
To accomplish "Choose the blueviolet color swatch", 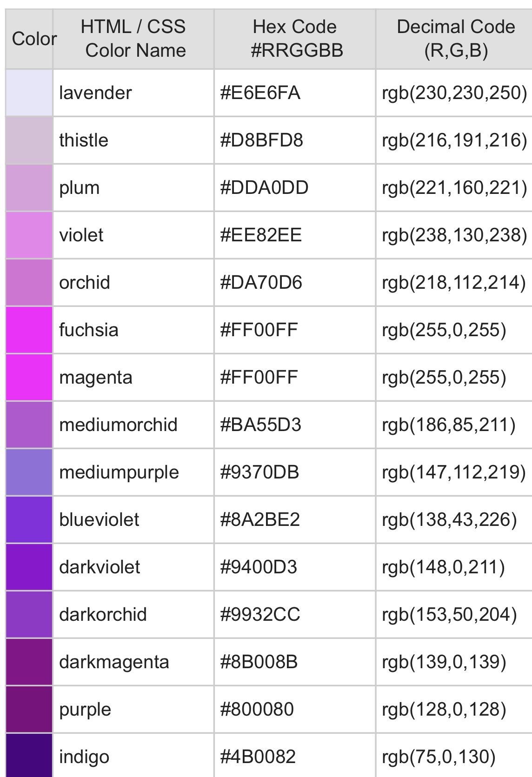I will coord(29,519).
